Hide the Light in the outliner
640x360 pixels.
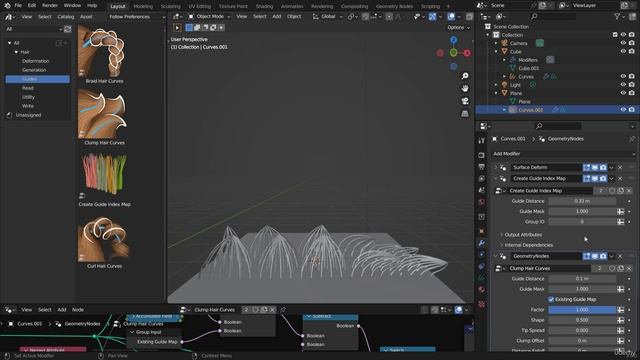[623, 85]
